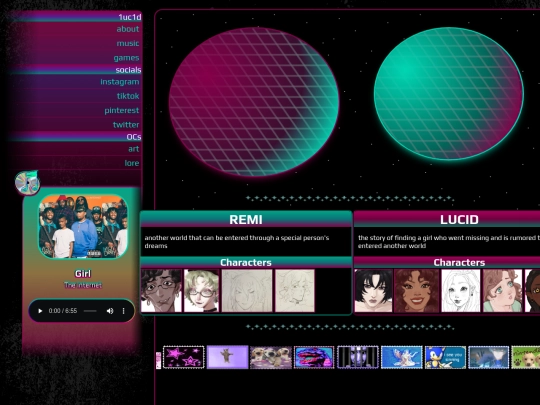Open LUCID's character with green eyes portrait
540x405 pixels.
502,291
